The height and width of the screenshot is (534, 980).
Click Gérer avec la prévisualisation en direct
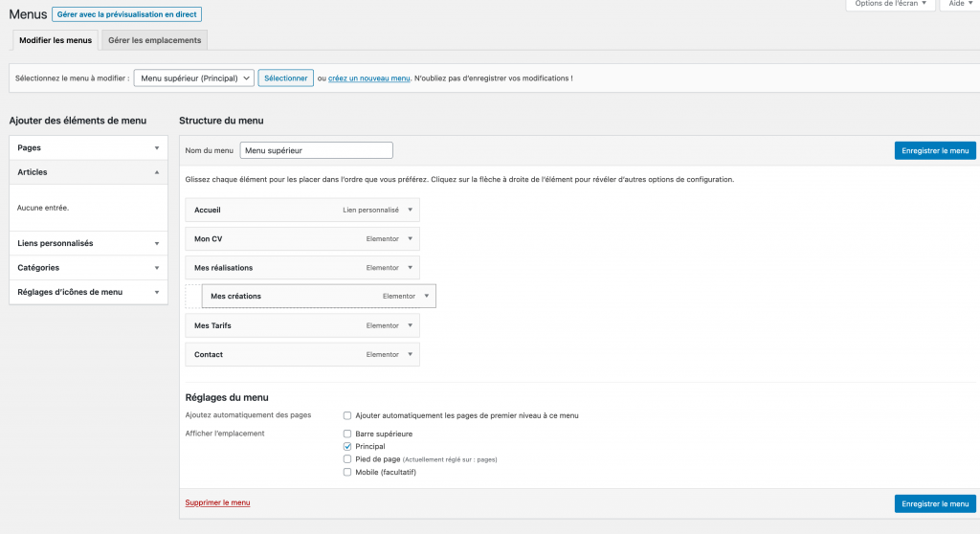tap(127, 14)
